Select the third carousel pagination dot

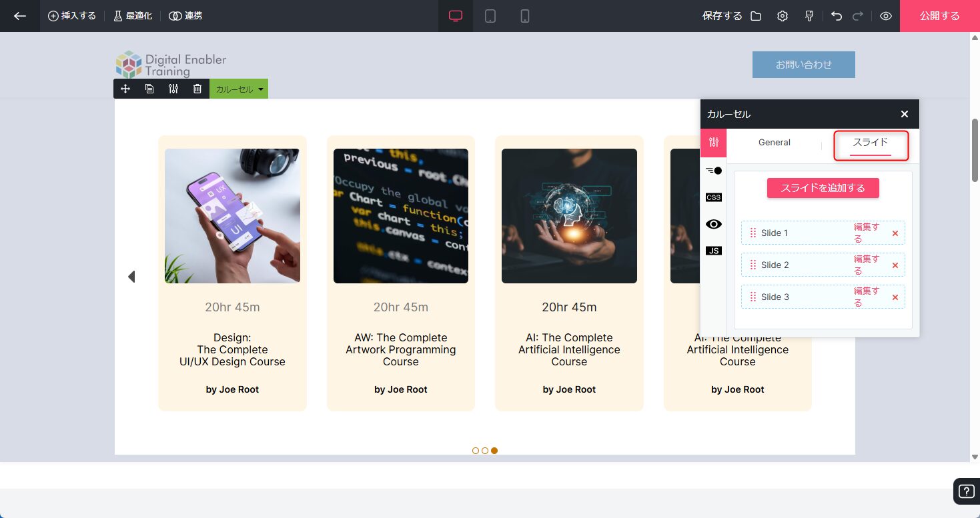point(494,451)
